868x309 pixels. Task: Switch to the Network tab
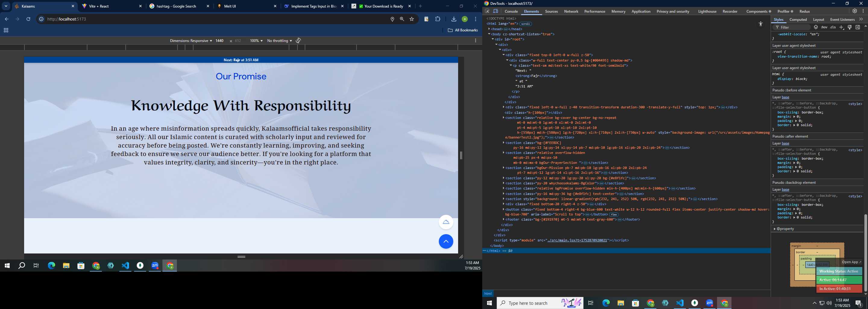click(x=571, y=11)
